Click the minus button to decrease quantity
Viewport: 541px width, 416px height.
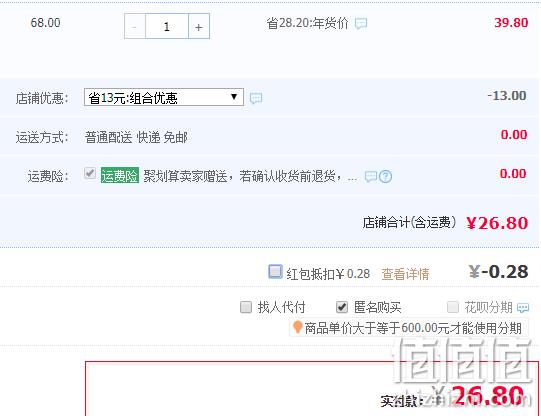point(135,26)
